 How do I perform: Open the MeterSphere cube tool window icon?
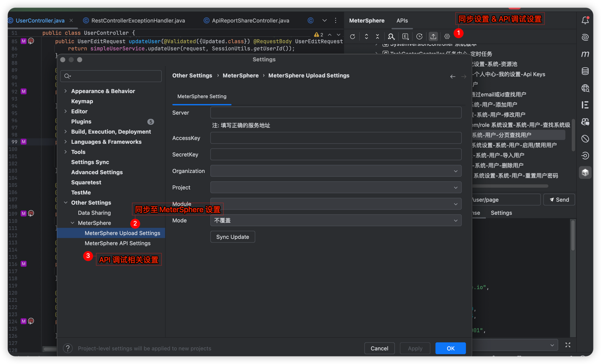click(x=585, y=172)
